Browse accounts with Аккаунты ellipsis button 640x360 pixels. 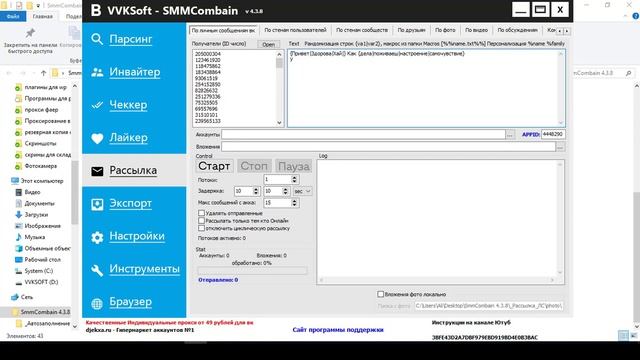[x=510, y=134]
